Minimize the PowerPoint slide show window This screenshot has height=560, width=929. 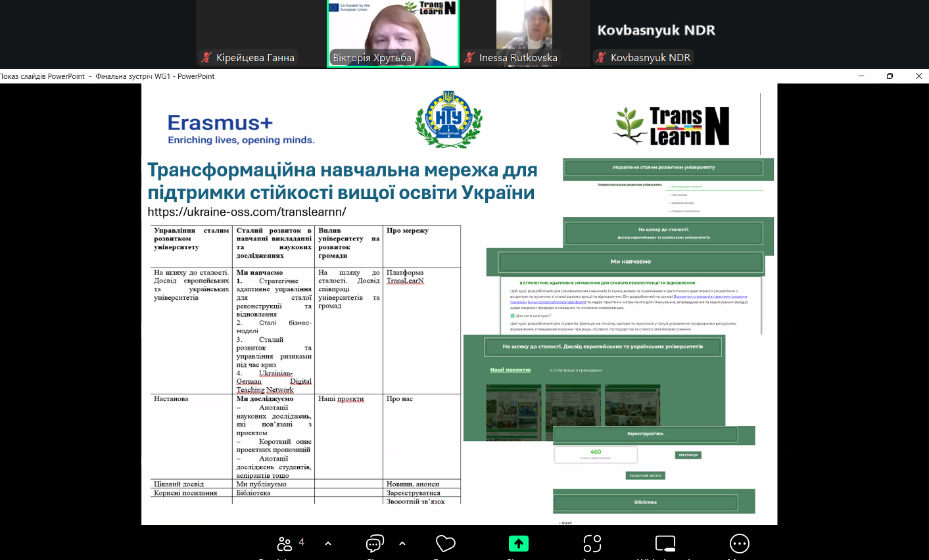coord(861,76)
